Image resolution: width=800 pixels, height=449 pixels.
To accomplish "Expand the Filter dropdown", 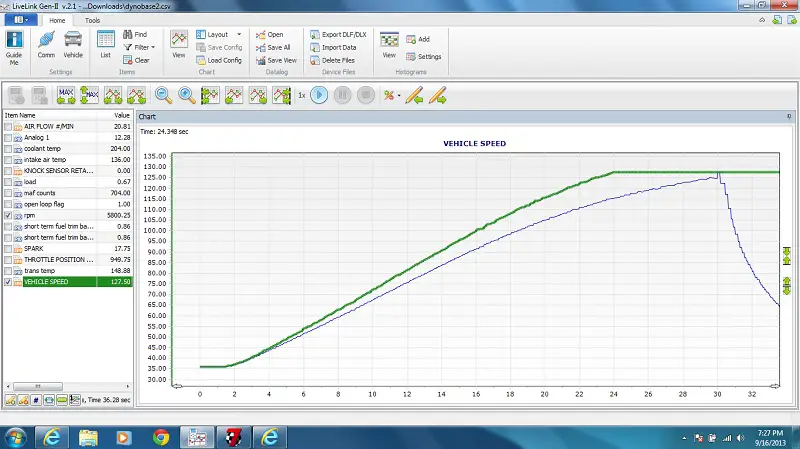I will (x=153, y=47).
